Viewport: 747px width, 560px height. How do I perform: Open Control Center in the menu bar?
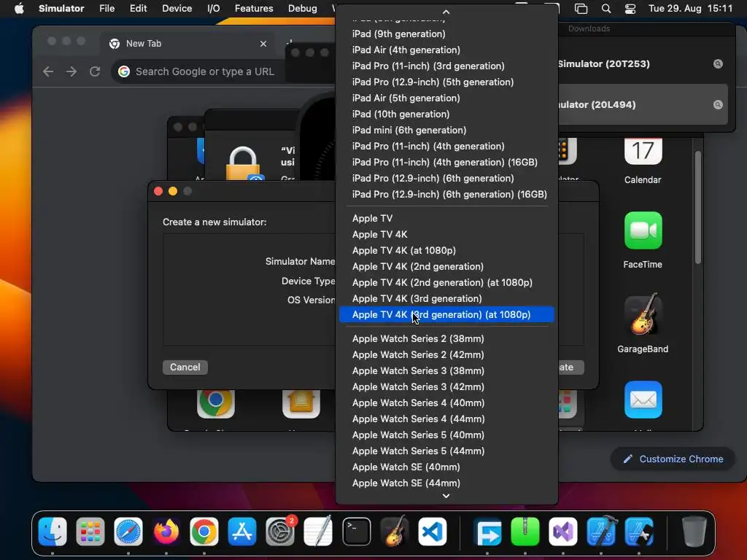[x=630, y=9]
